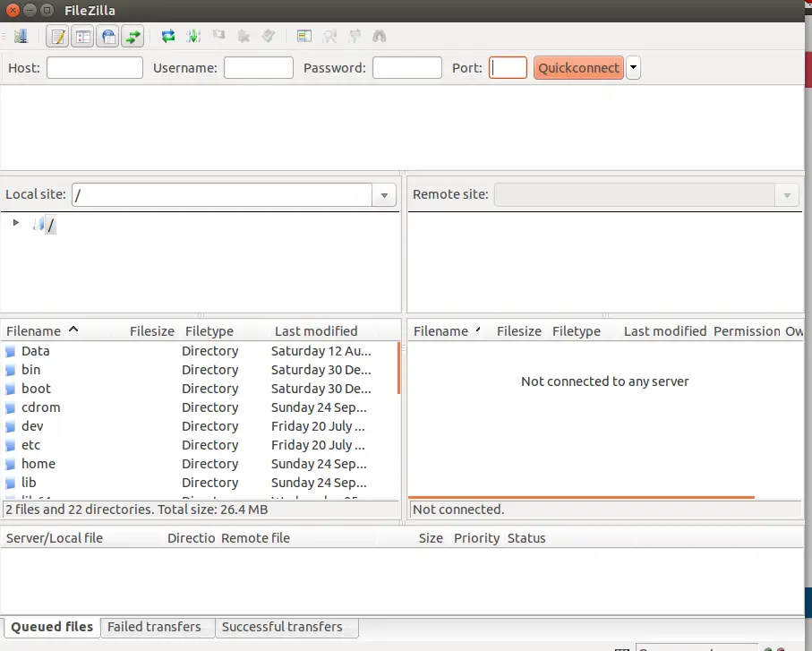Click the Host input field
Screen dimensions: 812x651
click(95, 68)
